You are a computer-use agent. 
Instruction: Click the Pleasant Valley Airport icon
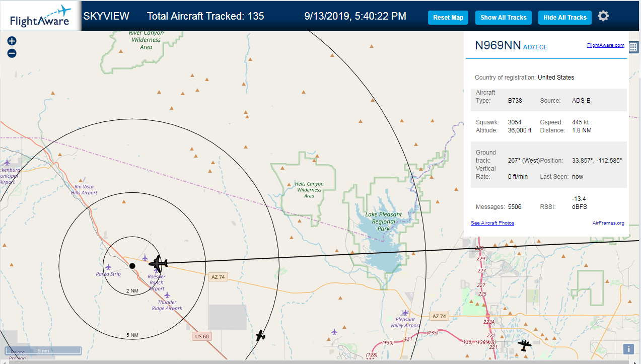click(x=405, y=313)
